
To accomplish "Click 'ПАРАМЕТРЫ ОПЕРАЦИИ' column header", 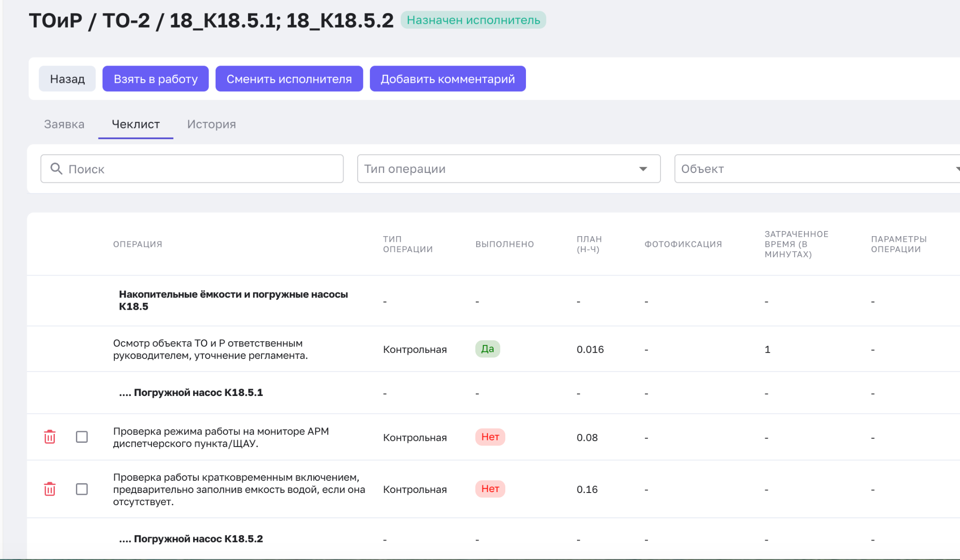I will 899,244.
